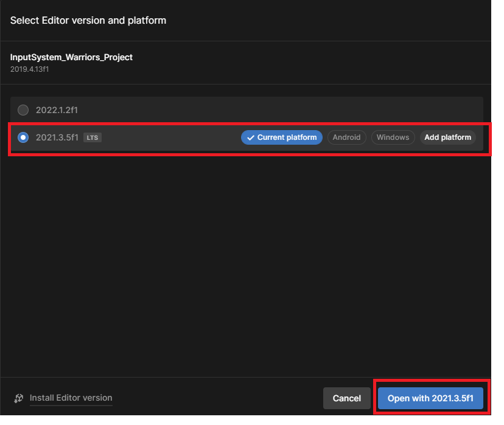Open the Install Editor version link
Image resolution: width=504 pixels, height=425 pixels.
71,398
